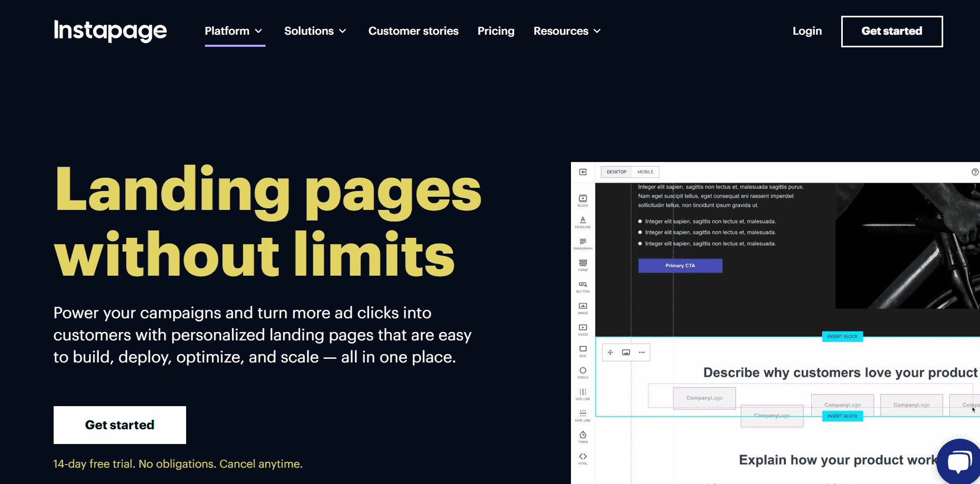This screenshot has width=980, height=484.
Task: Open block's three-dot more options
Action: pos(642,352)
